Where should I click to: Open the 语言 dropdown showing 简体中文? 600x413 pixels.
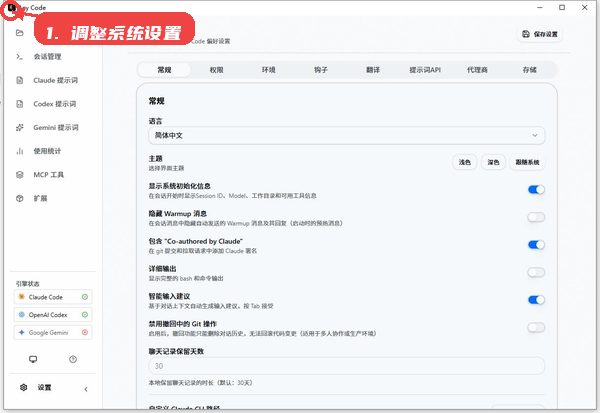click(x=346, y=135)
